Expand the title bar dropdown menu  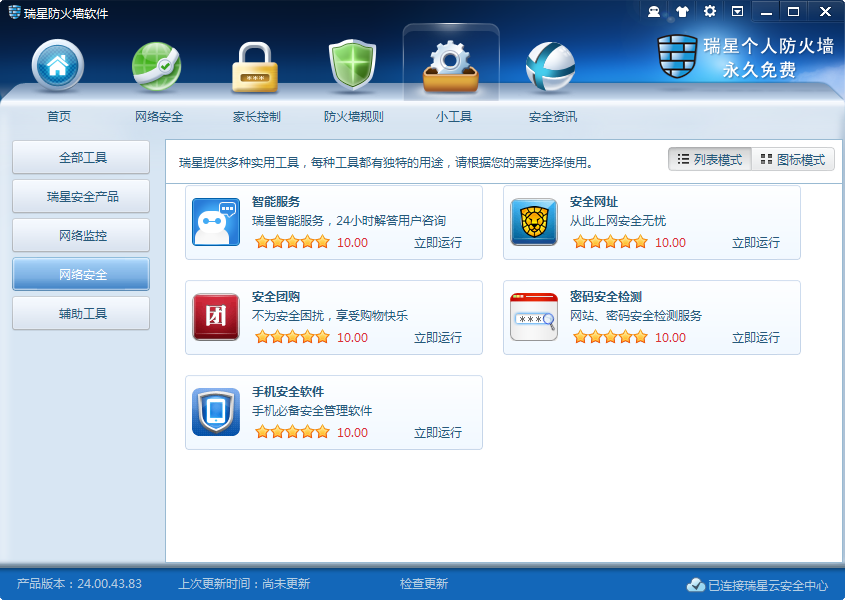pos(737,12)
